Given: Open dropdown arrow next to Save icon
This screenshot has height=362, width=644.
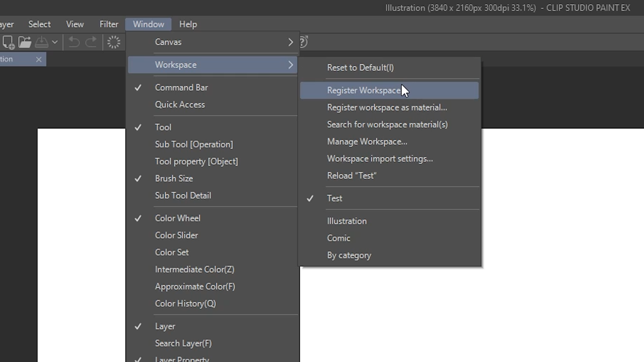Looking at the screenshot, I should (55, 43).
